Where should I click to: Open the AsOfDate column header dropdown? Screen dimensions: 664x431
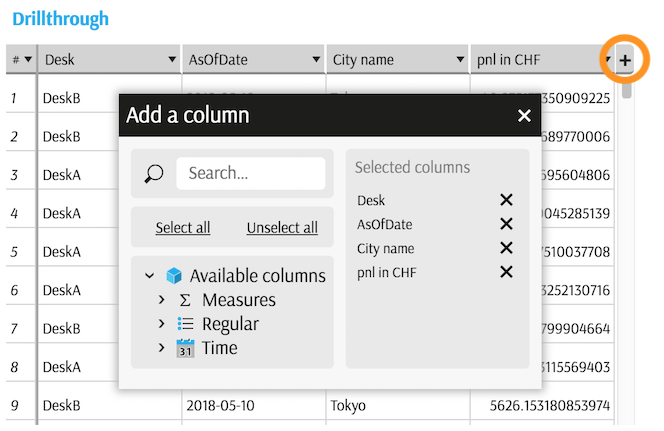(316, 59)
